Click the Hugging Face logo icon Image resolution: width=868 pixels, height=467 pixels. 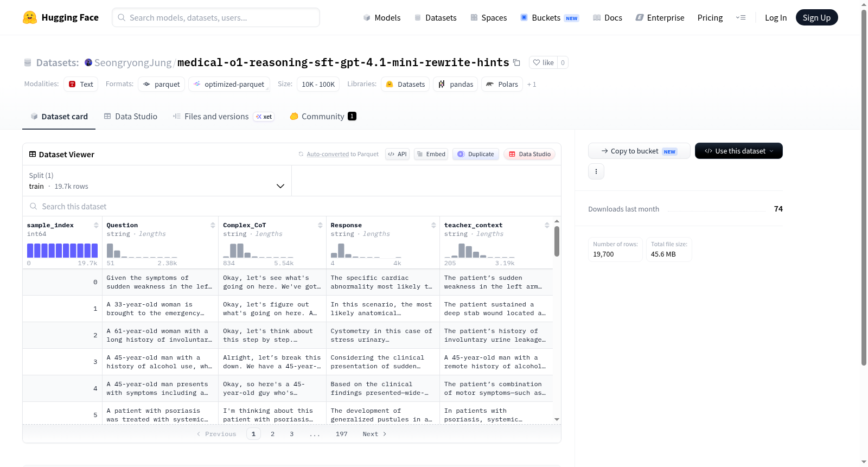point(30,17)
